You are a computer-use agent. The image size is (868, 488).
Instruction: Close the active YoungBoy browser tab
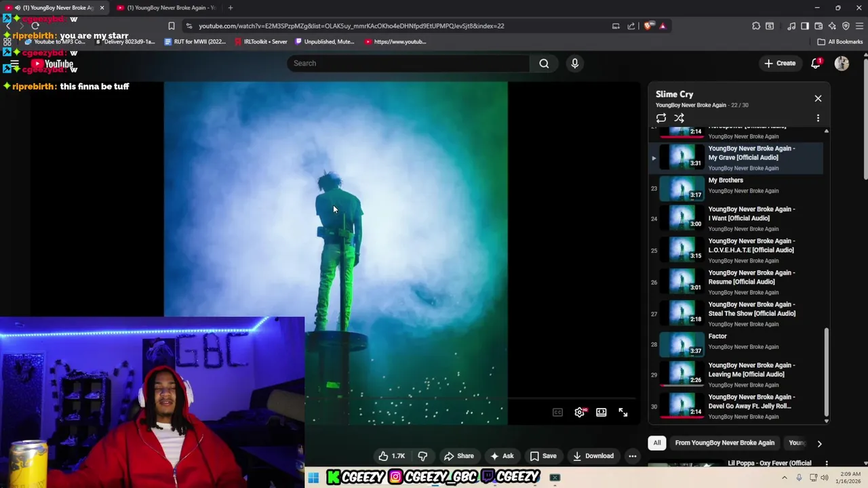tap(102, 7)
